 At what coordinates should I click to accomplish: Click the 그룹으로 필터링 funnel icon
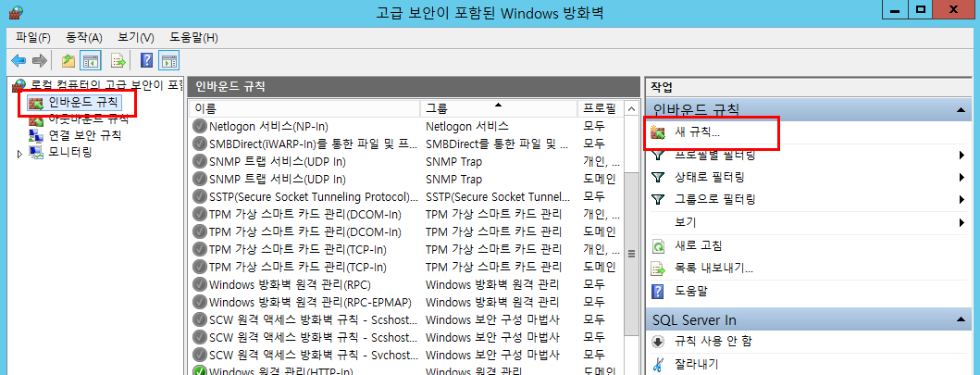coord(658,200)
